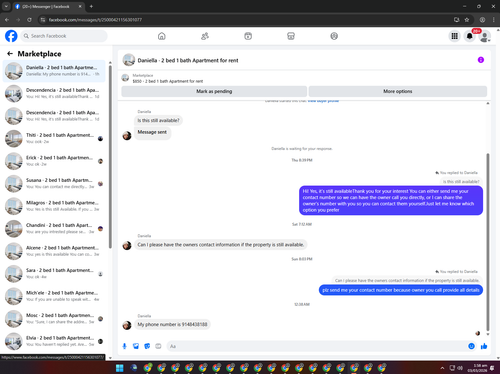Click the browser address bar URL
This screenshot has height=374, width=500.
tap(95, 20)
